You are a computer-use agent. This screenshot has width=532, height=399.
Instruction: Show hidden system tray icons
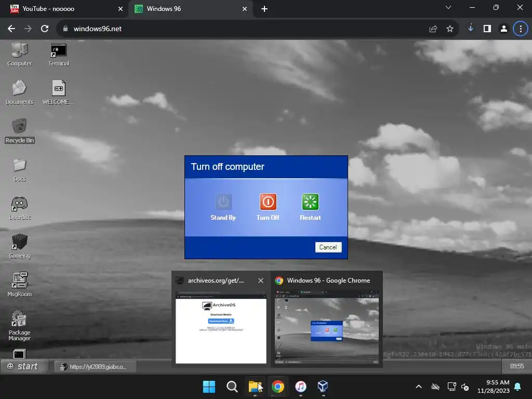419,387
